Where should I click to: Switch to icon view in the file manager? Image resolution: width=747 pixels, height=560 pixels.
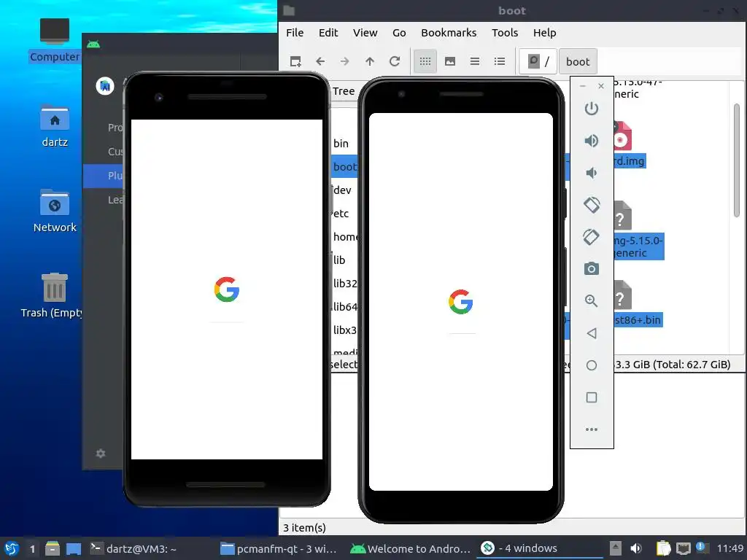(x=425, y=61)
